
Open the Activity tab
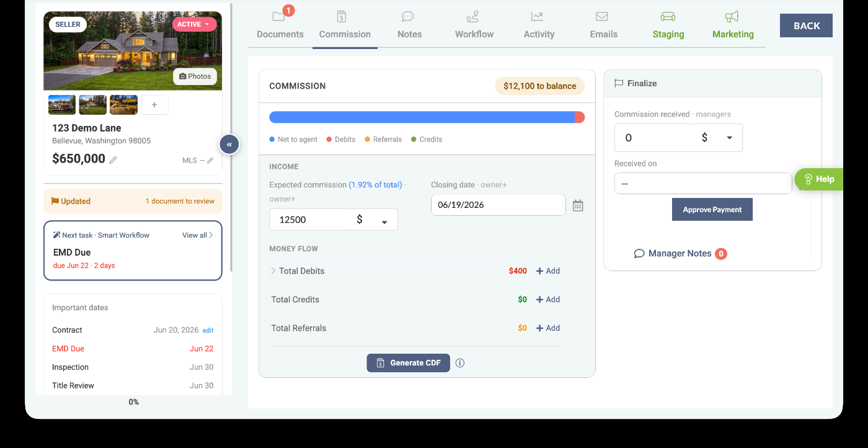click(x=539, y=25)
